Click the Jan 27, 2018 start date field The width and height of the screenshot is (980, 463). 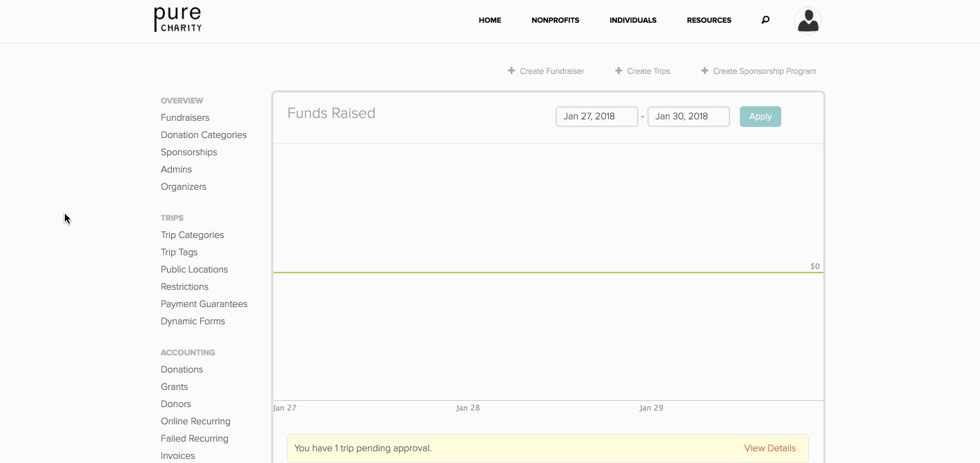pos(597,117)
